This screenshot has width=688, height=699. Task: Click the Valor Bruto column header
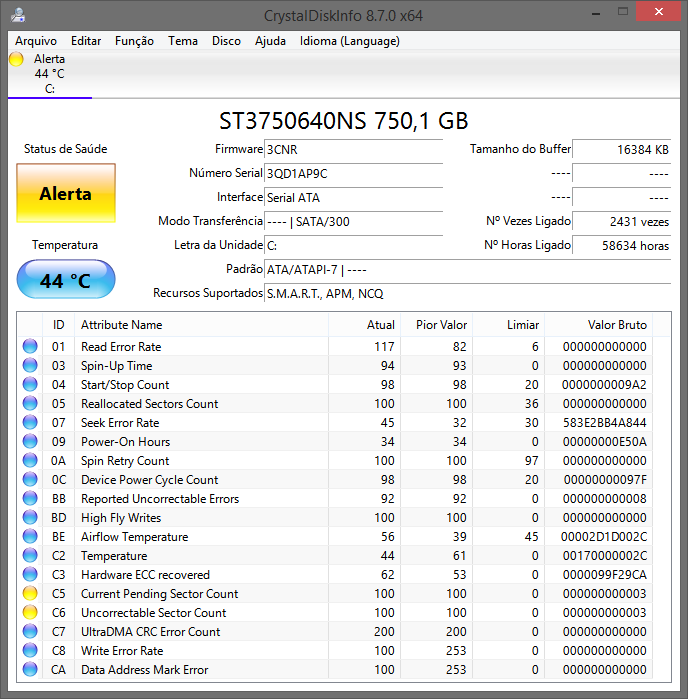point(598,325)
